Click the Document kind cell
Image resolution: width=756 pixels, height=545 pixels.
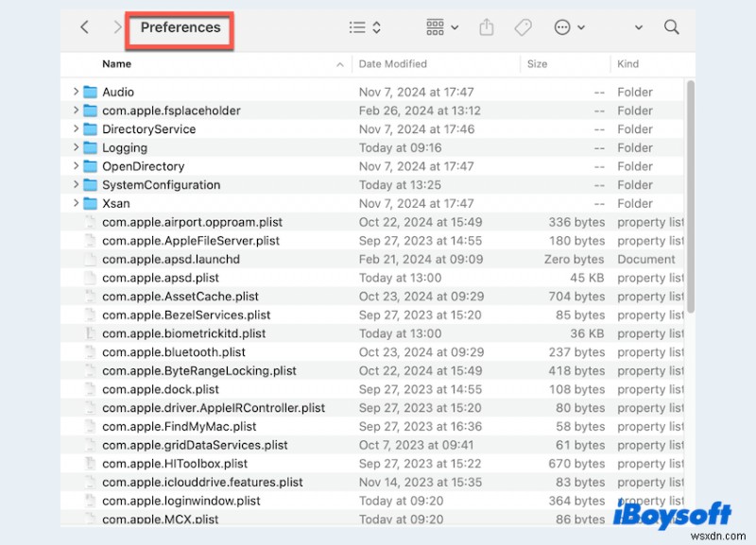tap(646, 259)
